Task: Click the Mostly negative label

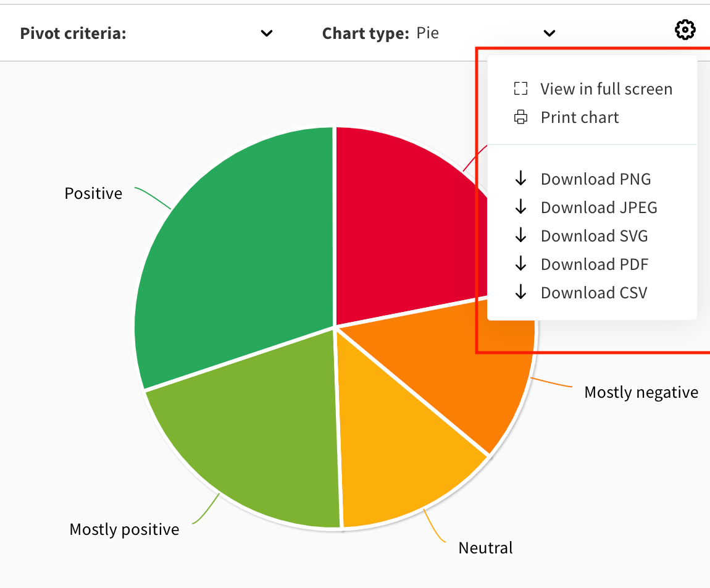Action: 641,392
